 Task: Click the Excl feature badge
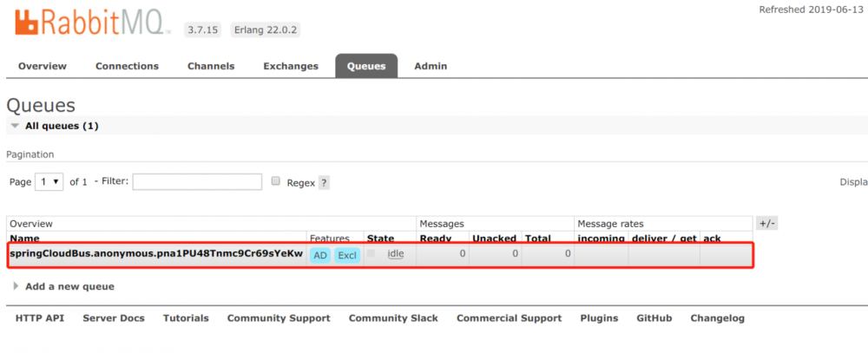tap(347, 255)
